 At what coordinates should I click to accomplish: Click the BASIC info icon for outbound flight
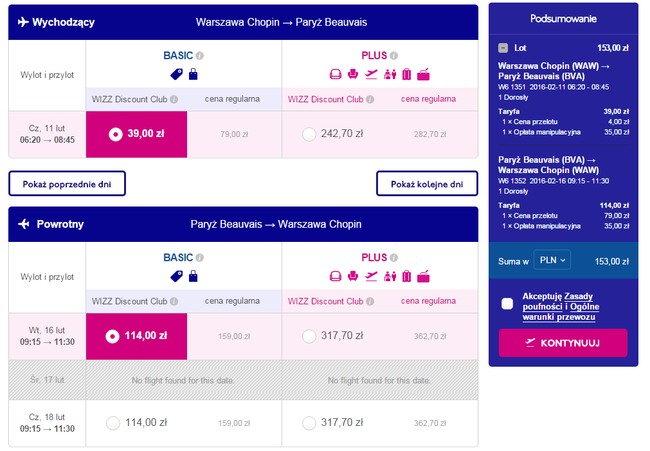200,55
